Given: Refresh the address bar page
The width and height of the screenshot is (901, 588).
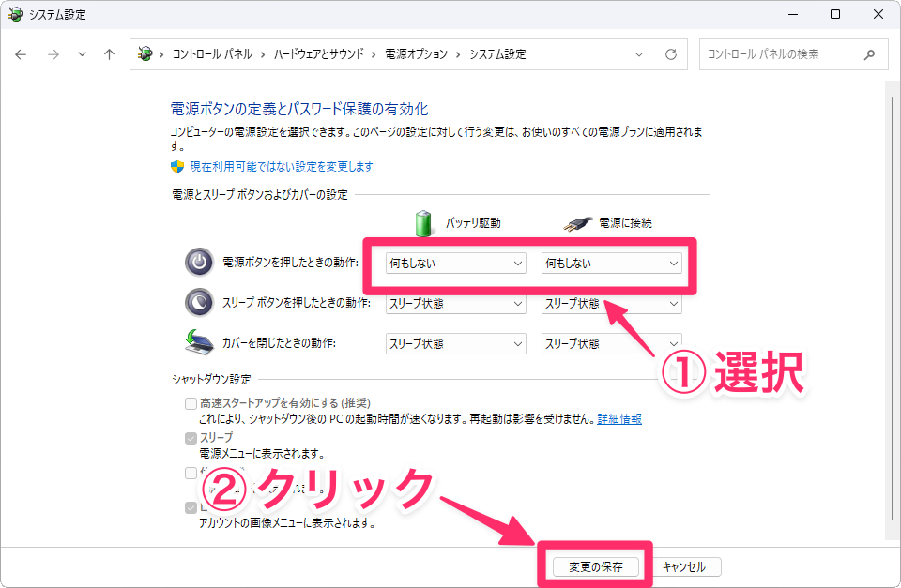Looking at the screenshot, I should point(671,54).
